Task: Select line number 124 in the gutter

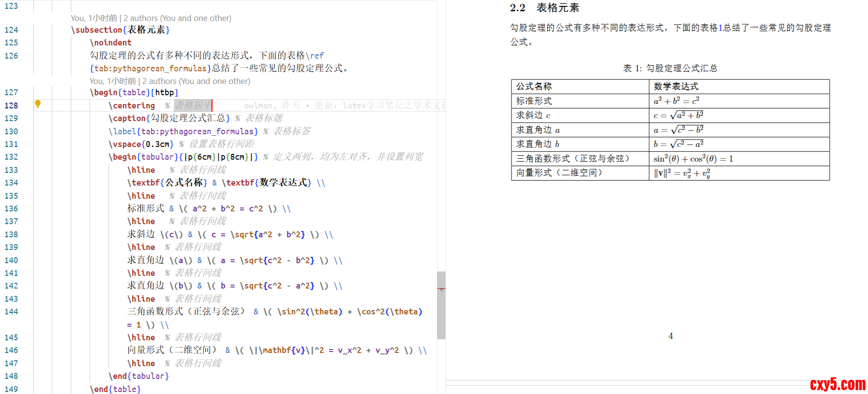Action: [11, 30]
